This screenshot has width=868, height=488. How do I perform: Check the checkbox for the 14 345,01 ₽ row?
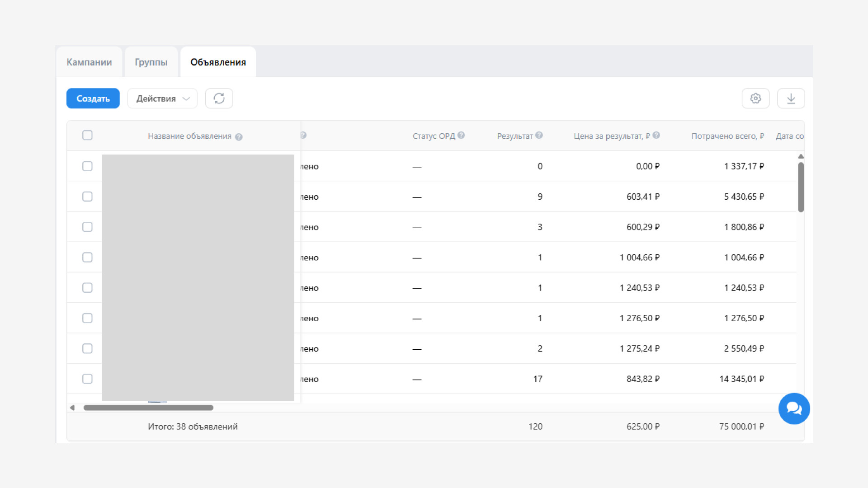point(87,379)
